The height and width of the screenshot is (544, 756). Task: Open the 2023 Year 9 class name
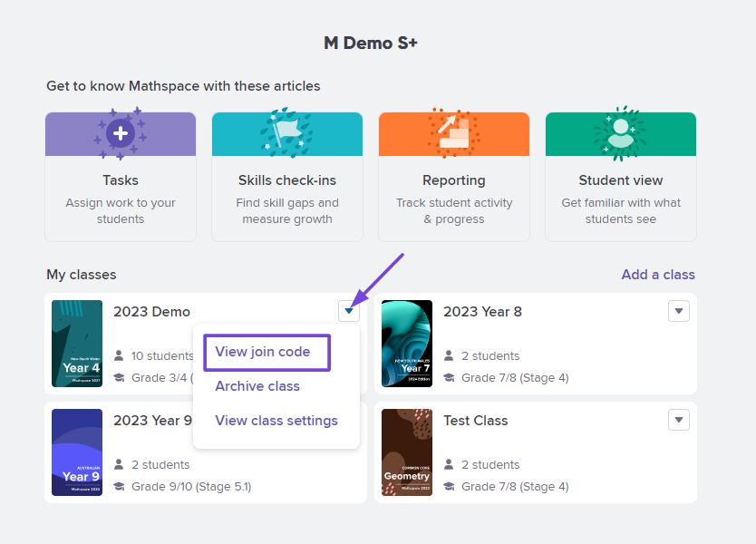click(x=153, y=421)
